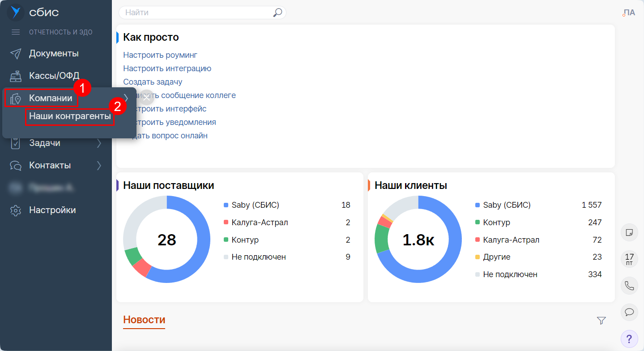Expand the Задачи submenu chevron
Screen dimensions: 644x351
[x=99, y=143]
